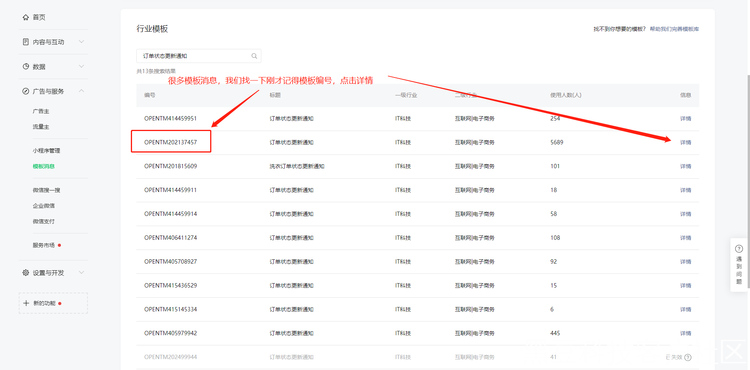Screen dimensions: 750x370
Task: Open 详情 for template OPENTM414459911
Action: (685, 190)
